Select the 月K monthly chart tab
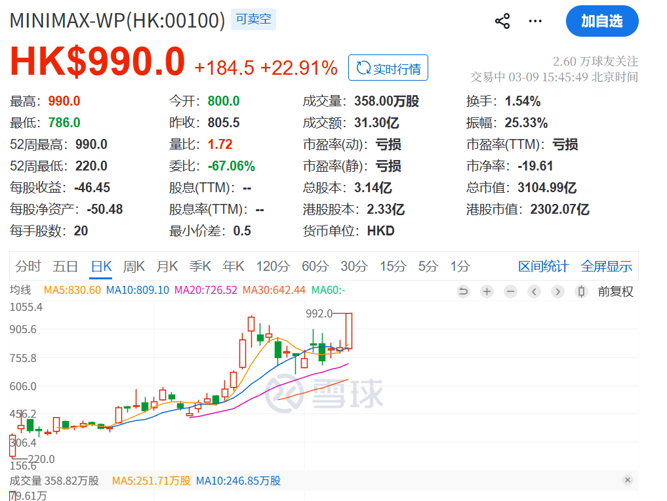The width and height of the screenshot is (667, 501). (166, 266)
